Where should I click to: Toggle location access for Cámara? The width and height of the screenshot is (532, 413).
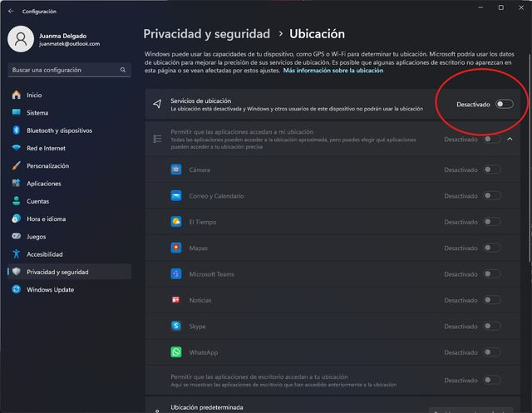click(492, 170)
